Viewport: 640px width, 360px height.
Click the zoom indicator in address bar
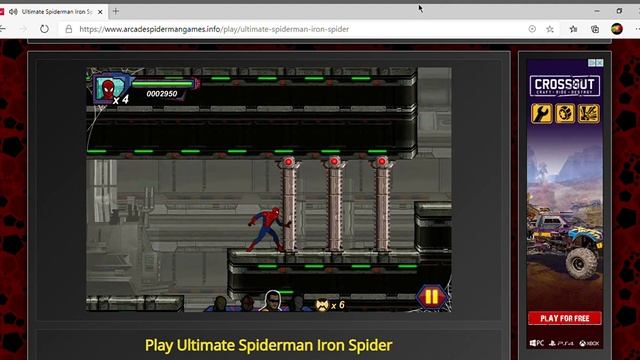pyautogui.click(x=532, y=29)
